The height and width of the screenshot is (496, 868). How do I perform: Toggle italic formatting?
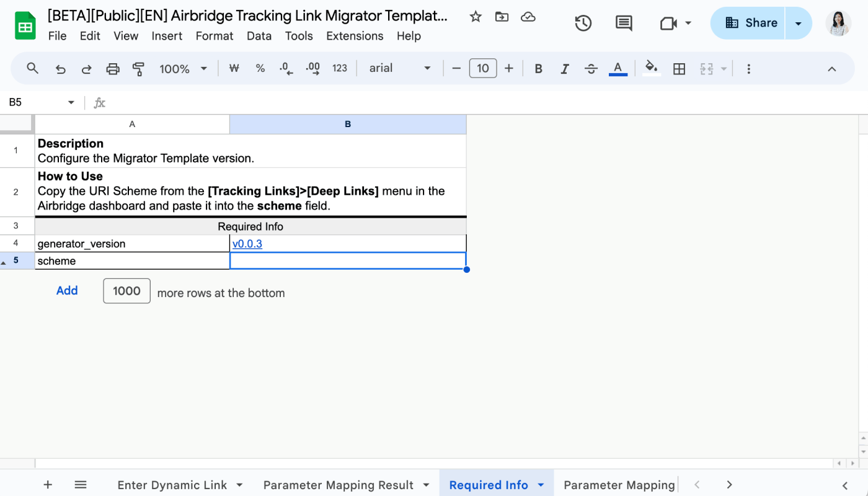[x=565, y=69]
